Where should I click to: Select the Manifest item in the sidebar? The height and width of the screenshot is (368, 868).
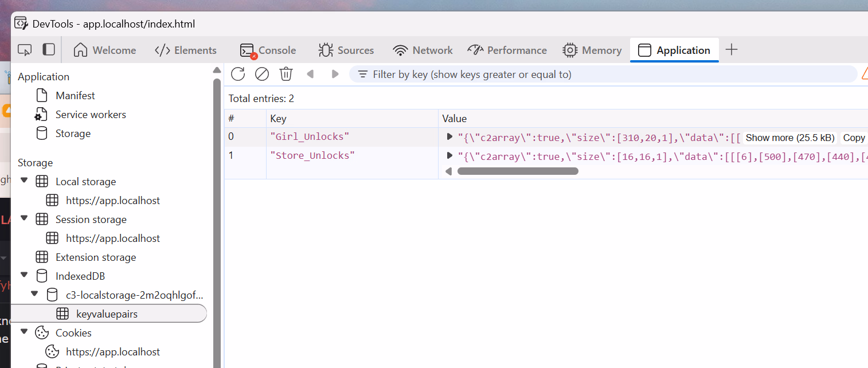pos(75,96)
